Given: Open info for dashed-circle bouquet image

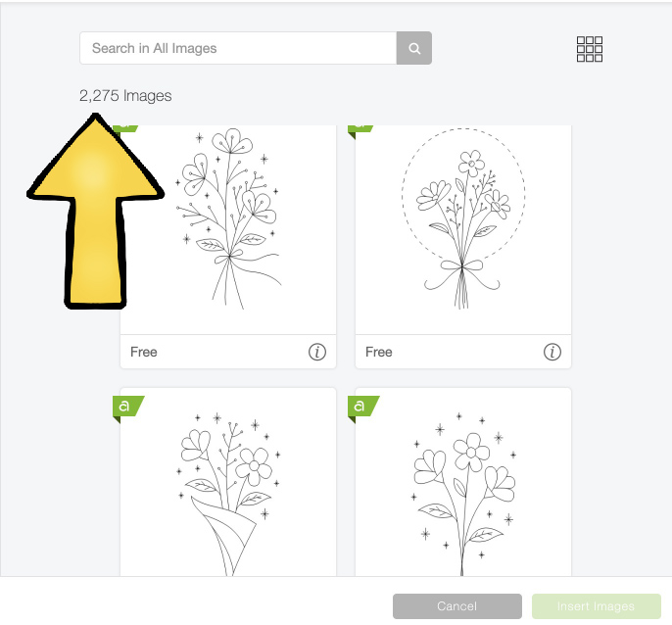Looking at the screenshot, I should coord(552,352).
